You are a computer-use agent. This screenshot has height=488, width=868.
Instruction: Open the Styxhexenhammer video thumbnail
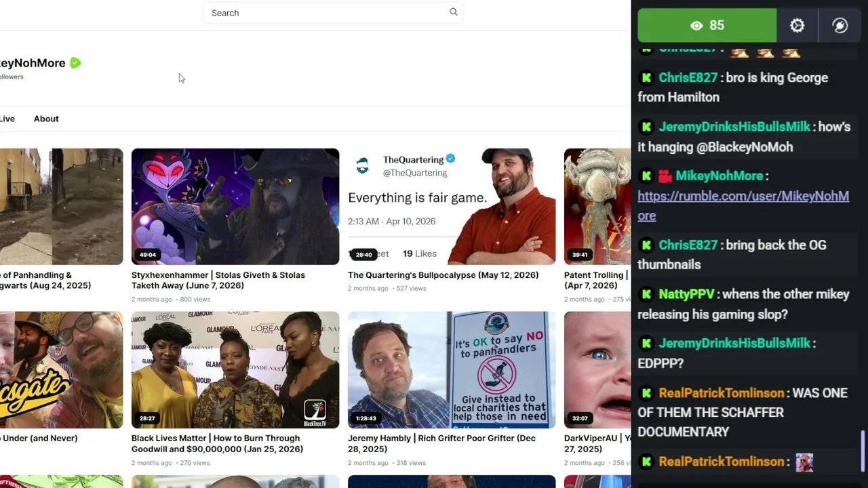coord(235,207)
